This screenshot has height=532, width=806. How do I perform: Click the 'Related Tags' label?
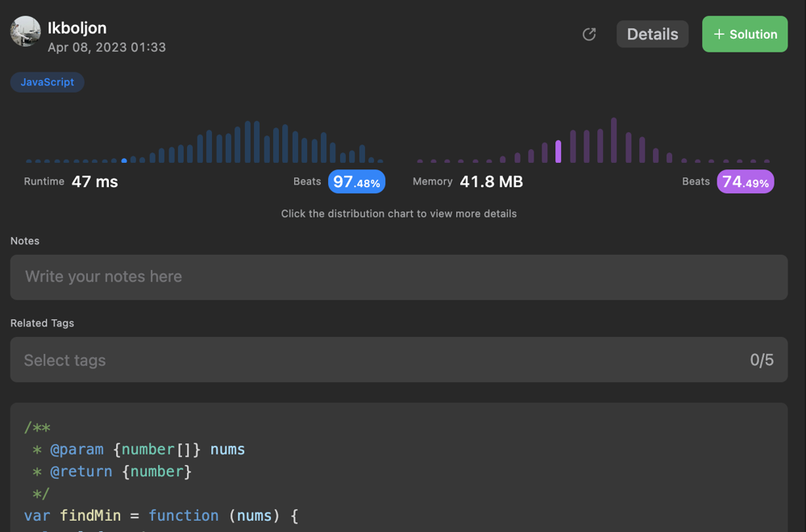click(x=42, y=323)
